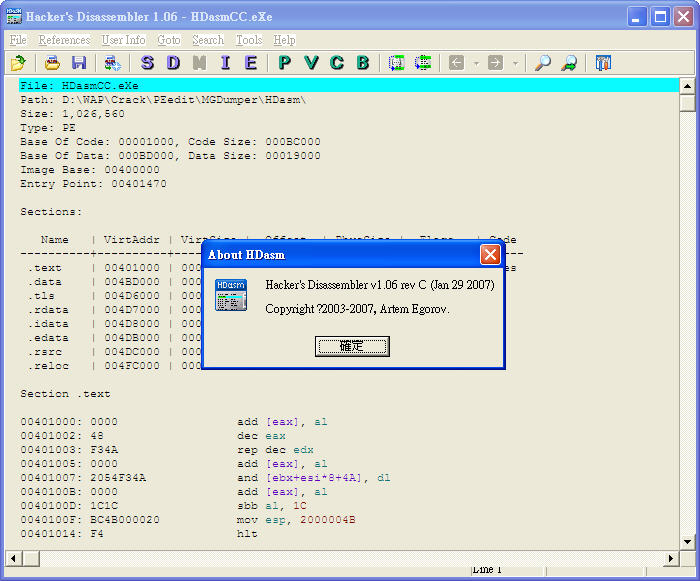700x581 pixels.
Task: Click the grey back arrow button
Action: (x=456, y=63)
